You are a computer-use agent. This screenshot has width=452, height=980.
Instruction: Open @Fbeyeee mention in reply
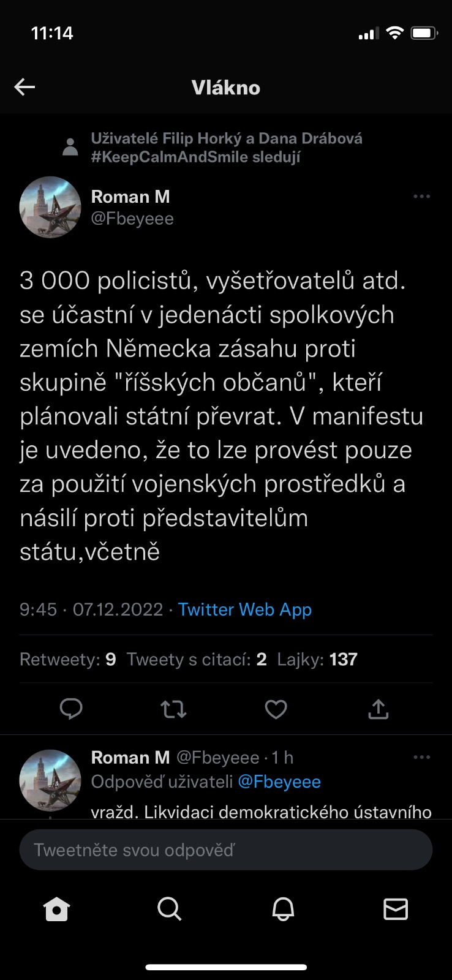[279, 782]
